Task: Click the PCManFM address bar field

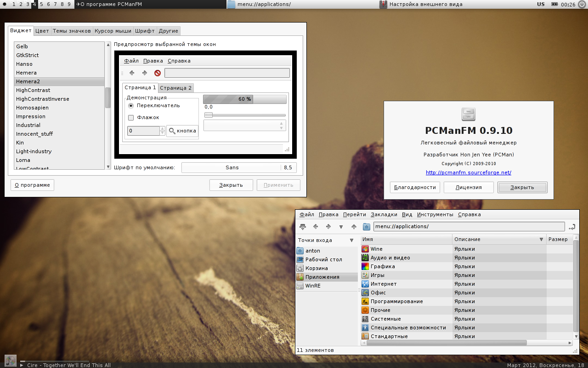Action: (x=469, y=226)
